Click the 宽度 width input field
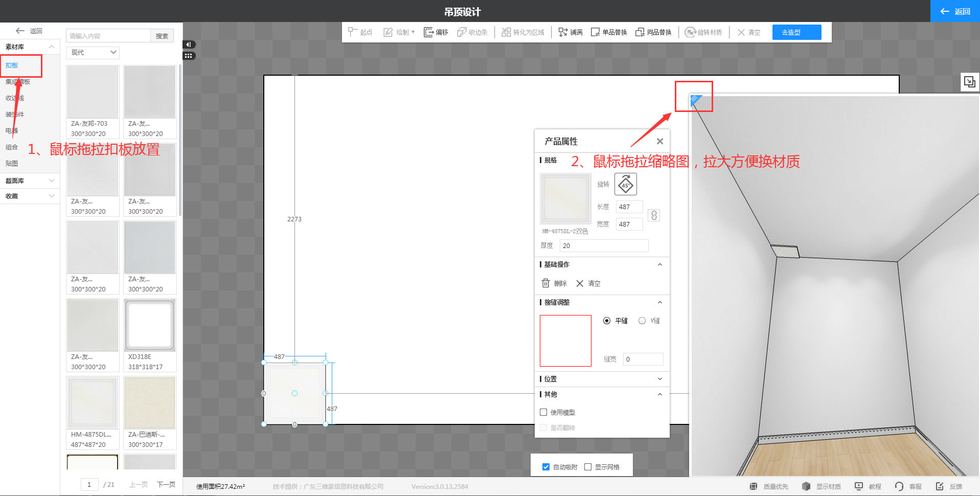Image resolution: width=980 pixels, height=496 pixels. (629, 224)
